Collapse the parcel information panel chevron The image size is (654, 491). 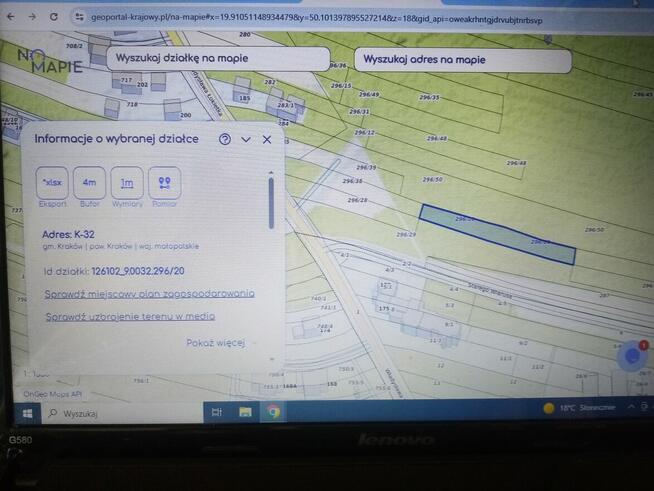tap(246, 140)
